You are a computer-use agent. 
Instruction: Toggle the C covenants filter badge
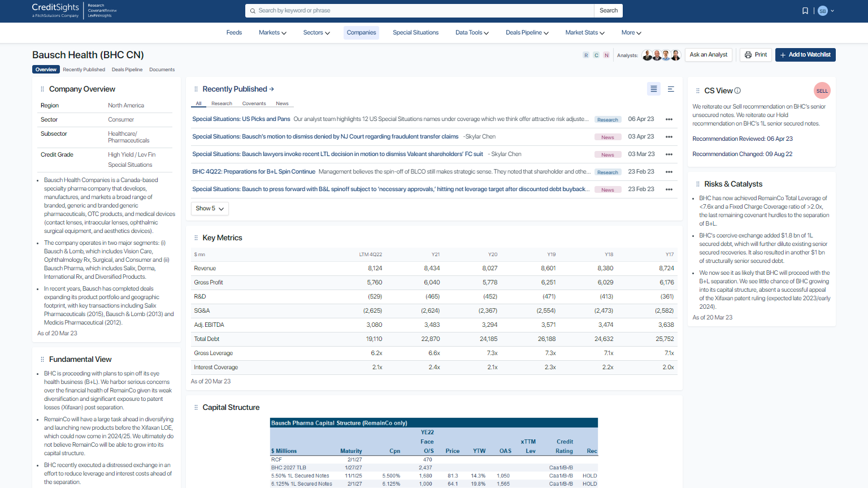[x=596, y=55]
